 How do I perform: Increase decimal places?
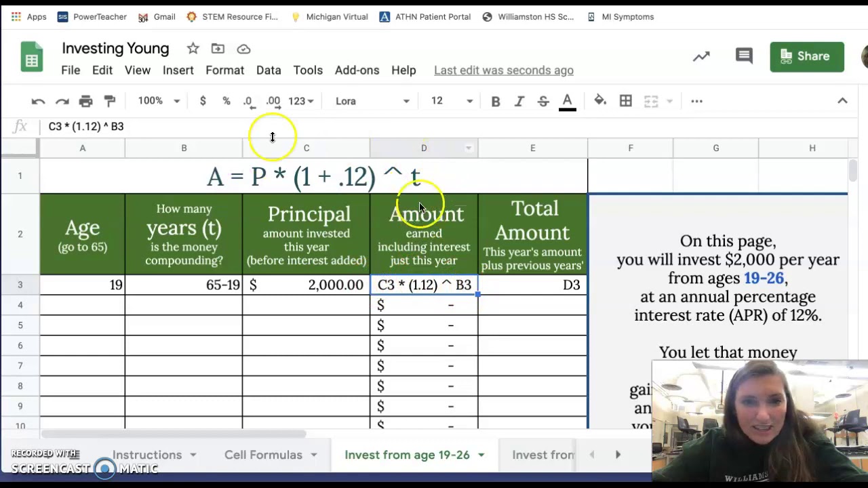tap(273, 102)
